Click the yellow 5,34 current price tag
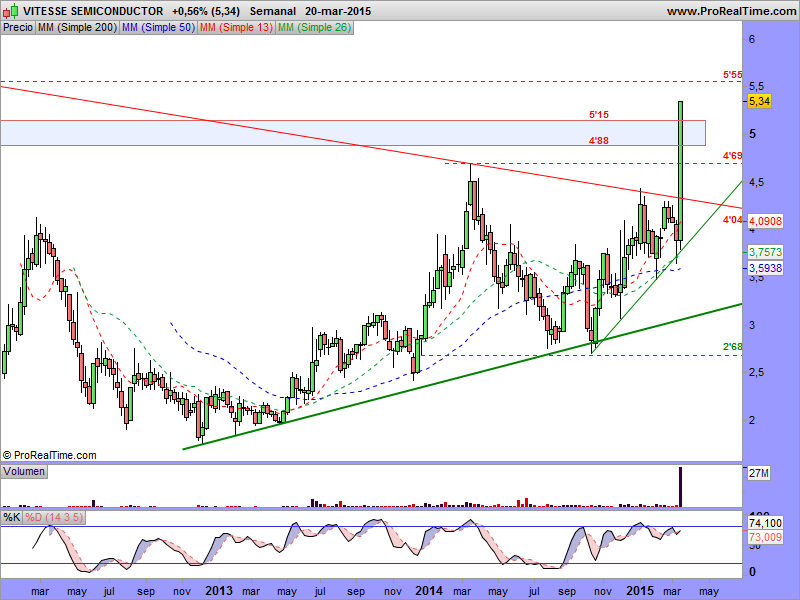Image resolution: width=800 pixels, height=600 pixels. (x=759, y=101)
